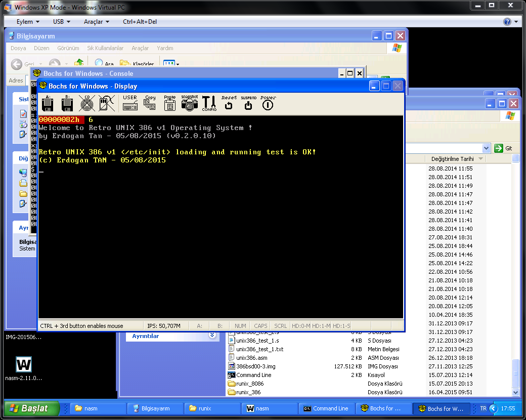Collapse the Ayrıntılar panel chevron
526x420 pixels.
[x=212, y=335]
